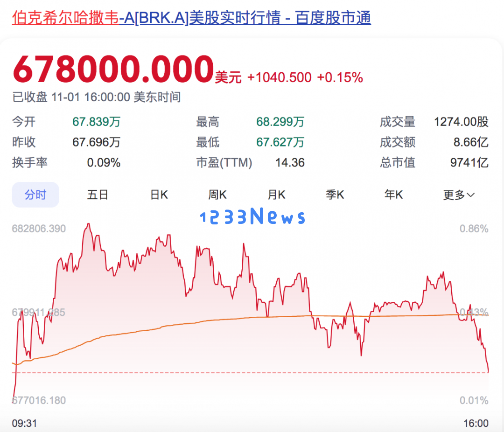Click the 最高 value 68.299万

(280, 122)
